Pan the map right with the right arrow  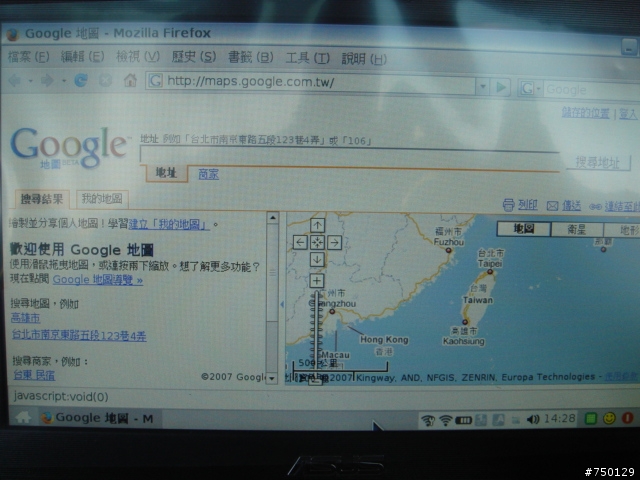(x=334, y=242)
